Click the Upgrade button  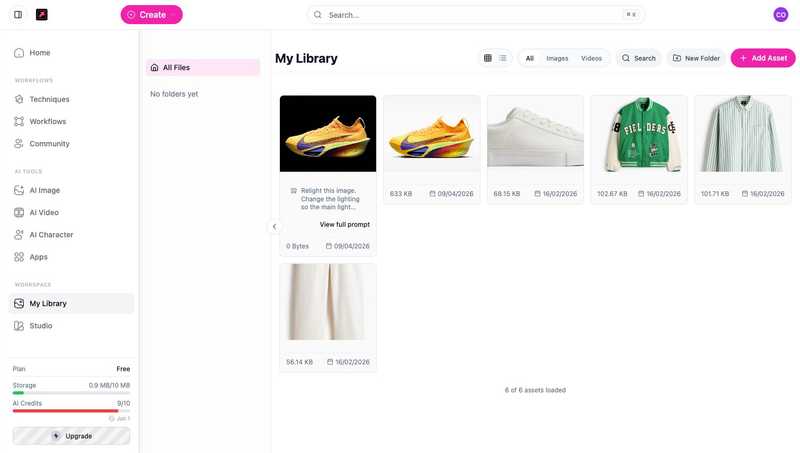coord(71,436)
